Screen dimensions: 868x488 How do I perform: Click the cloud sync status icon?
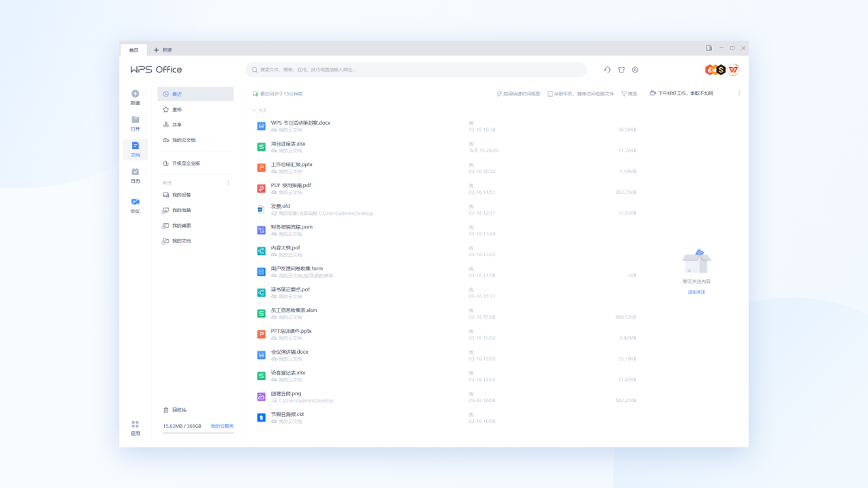pos(255,94)
